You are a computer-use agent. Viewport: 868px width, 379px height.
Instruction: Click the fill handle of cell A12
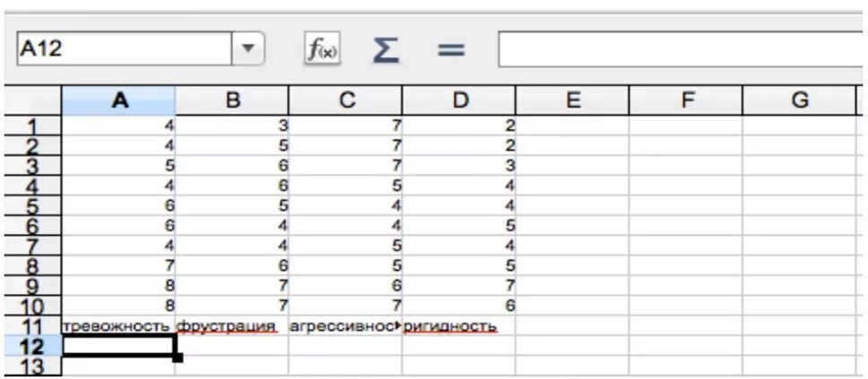(x=178, y=357)
